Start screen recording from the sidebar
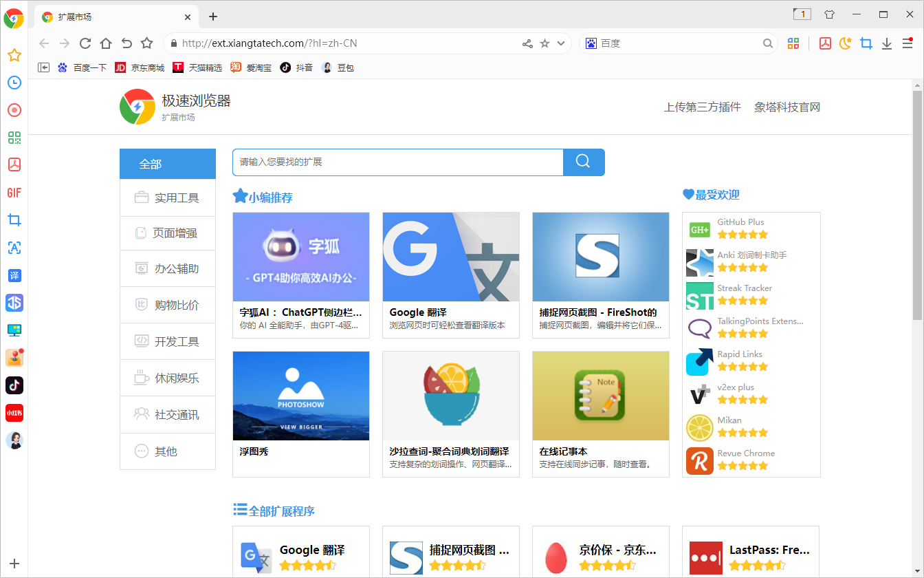Image resolution: width=924 pixels, height=578 pixels. tap(14, 110)
